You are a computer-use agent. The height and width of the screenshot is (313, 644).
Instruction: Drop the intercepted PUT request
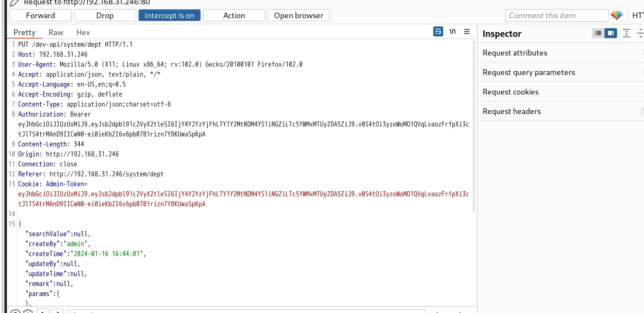pyautogui.click(x=105, y=16)
